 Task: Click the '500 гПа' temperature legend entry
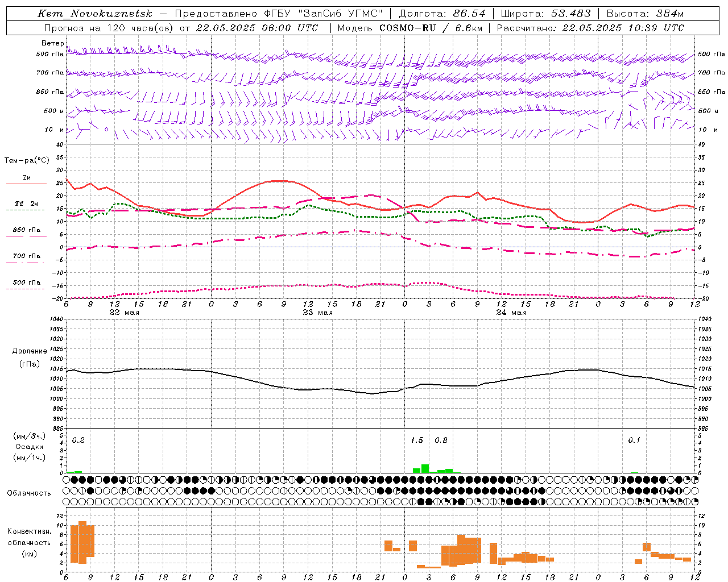tap(27, 282)
